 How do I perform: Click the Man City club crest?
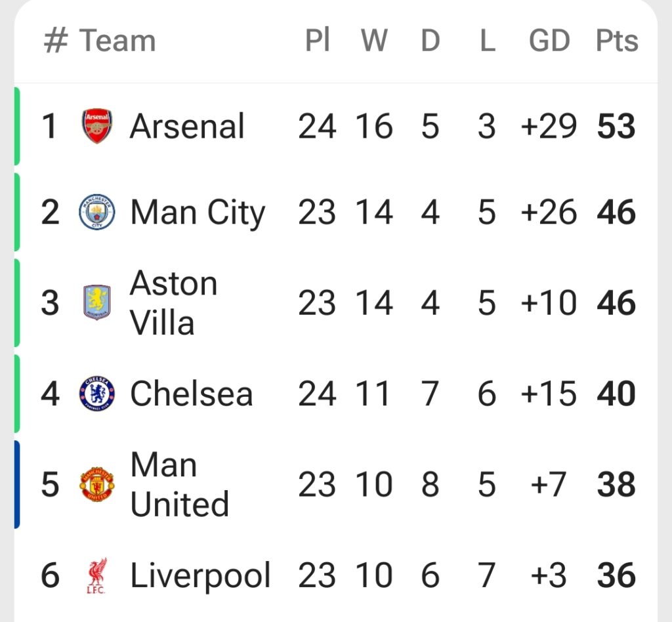(97, 213)
